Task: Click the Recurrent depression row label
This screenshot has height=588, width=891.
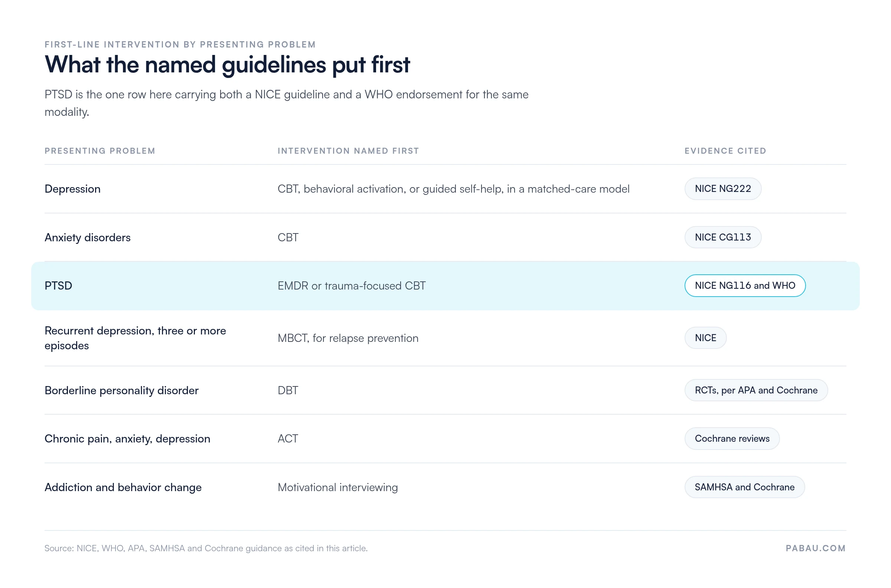Action: coord(135,338)
